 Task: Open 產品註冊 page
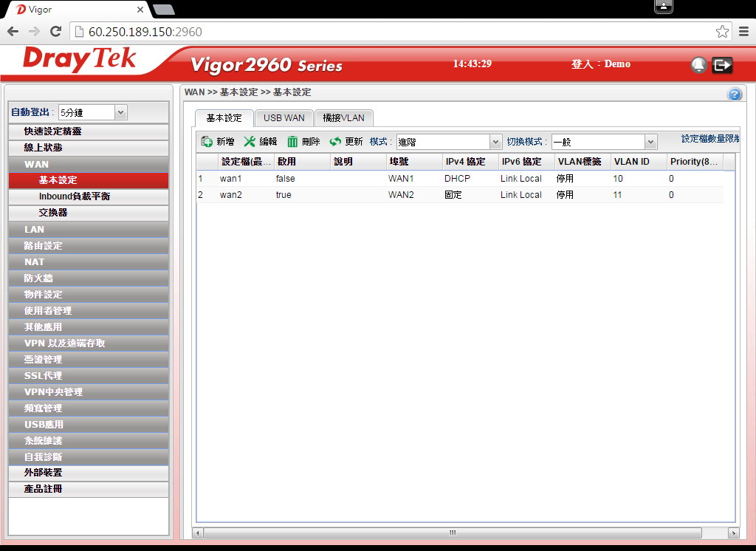(x=89, y=489)
